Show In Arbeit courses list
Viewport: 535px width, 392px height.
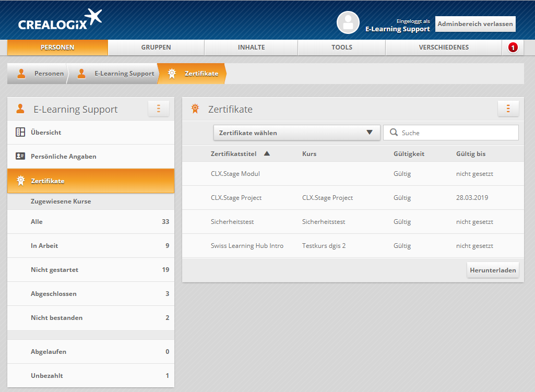(x=44, y=246)
